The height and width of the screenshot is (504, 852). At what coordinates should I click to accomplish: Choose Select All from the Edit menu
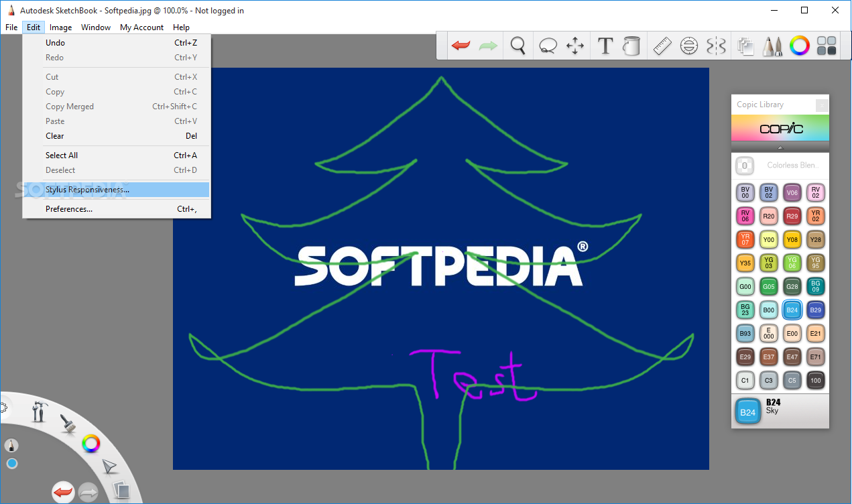tap(117, 155)
